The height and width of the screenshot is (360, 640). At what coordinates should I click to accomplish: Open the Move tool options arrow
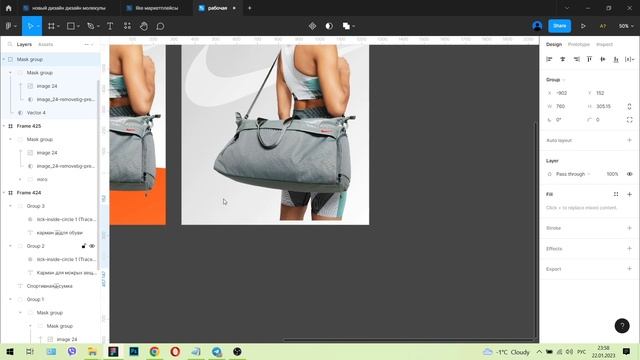tap(38, 26)
